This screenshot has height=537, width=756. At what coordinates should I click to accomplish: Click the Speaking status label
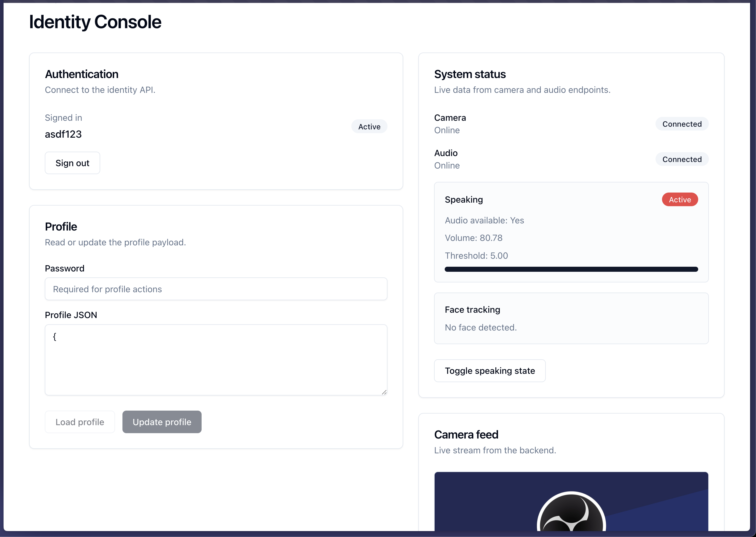pyautogui.click(x=464, y=200)
